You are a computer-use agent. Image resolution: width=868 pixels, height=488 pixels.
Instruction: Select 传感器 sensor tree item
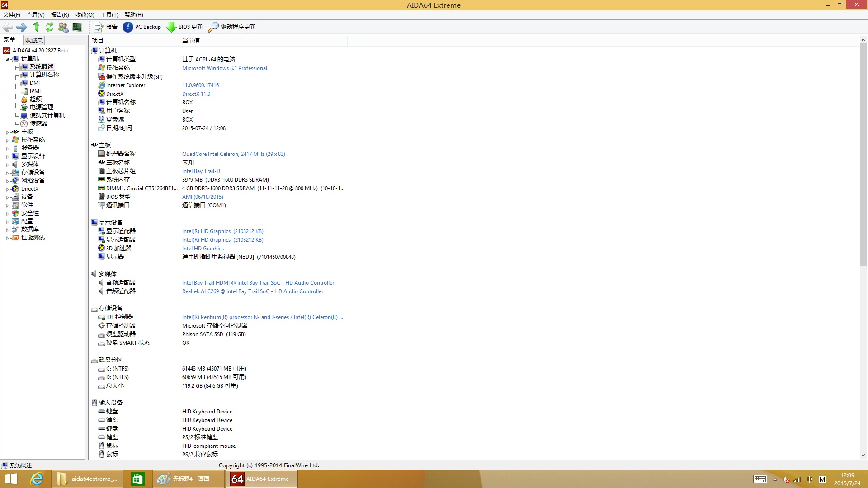(x=38, y=123)
